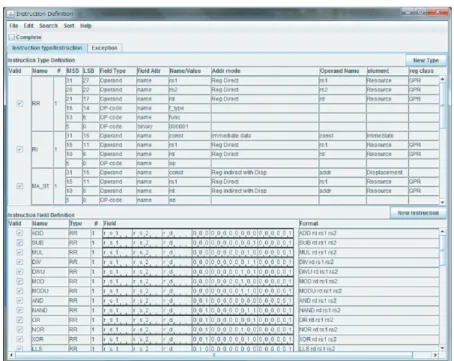Toggle Valid checkbox for MODU instruction
Screen dimensions: 454x361
click(x=20, y=291)
